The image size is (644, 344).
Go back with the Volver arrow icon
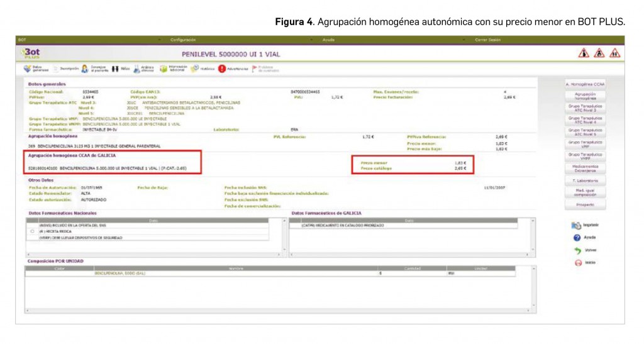click(576, 250)
